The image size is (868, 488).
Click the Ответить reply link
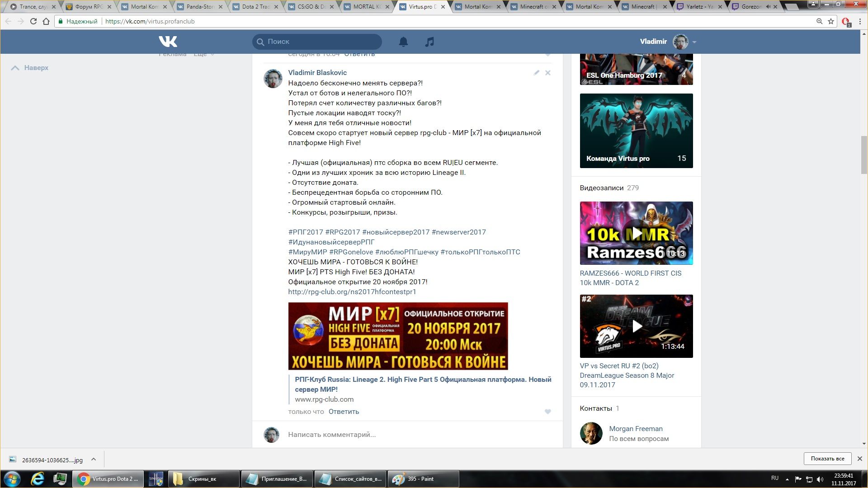click(344, 412)
